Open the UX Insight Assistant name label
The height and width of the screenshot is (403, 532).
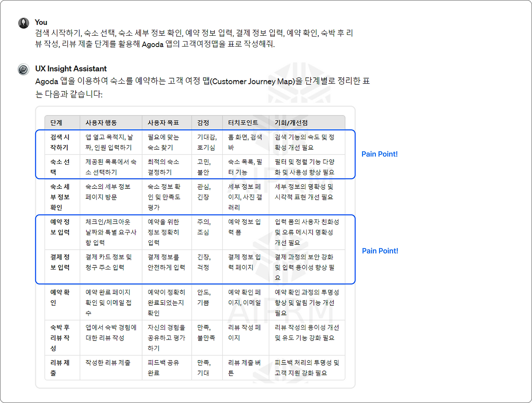(71, 69)
